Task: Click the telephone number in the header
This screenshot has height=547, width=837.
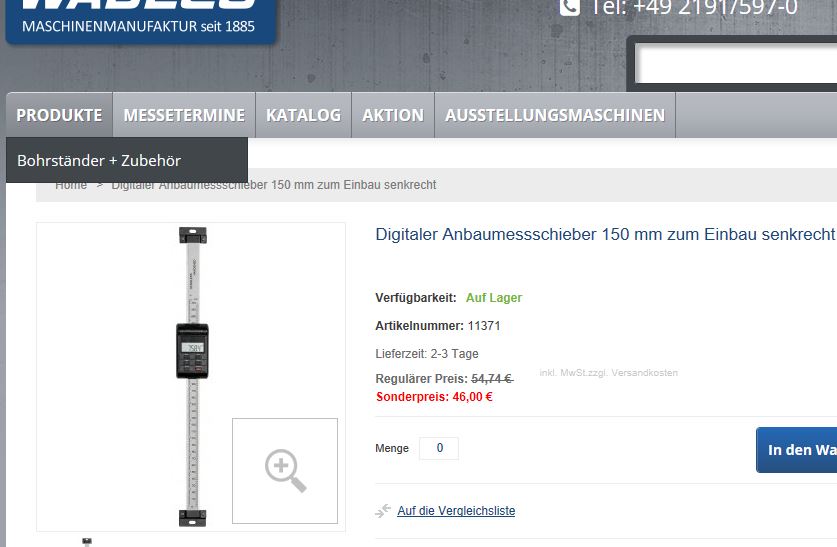Action: [694, 7]
